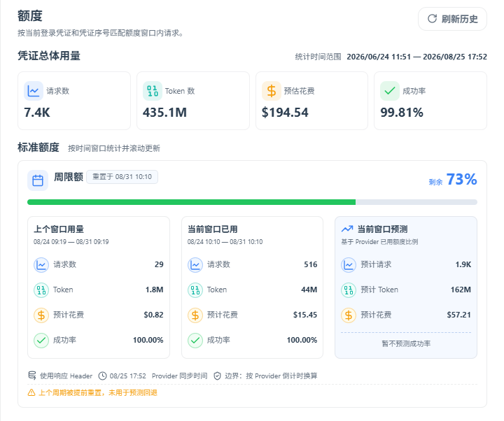Click the 100.00% value in 上个窗口用量
The image size is (504, 421).
pos(148,340)
